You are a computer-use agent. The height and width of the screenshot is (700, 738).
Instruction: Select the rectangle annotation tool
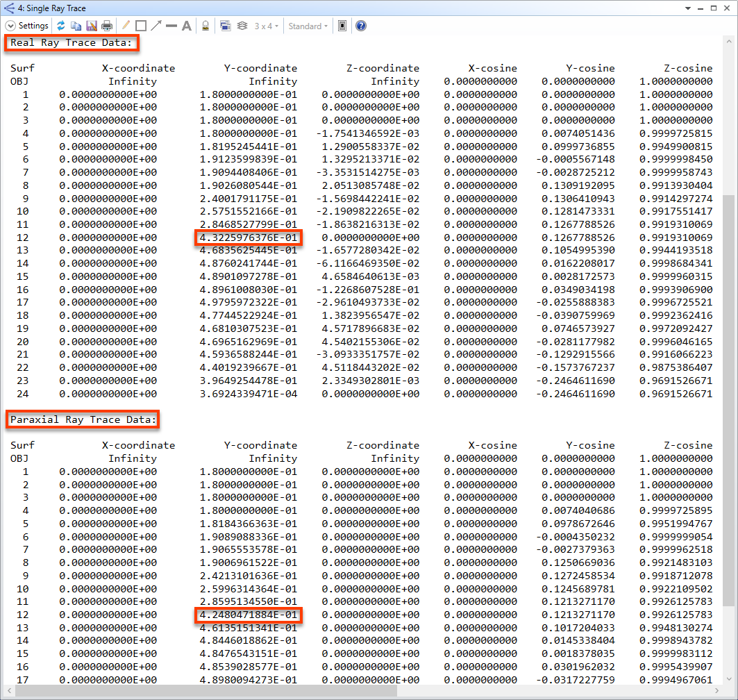(x=141, y=26)
